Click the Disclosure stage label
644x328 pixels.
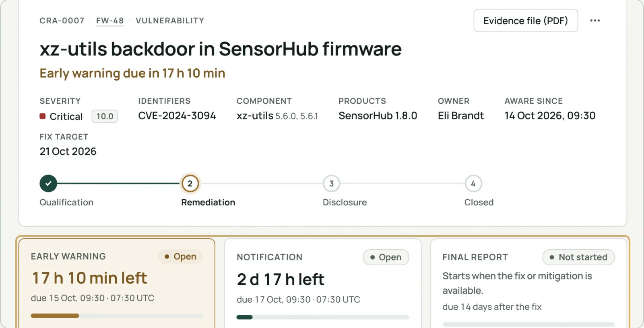(x=345, y=202)
